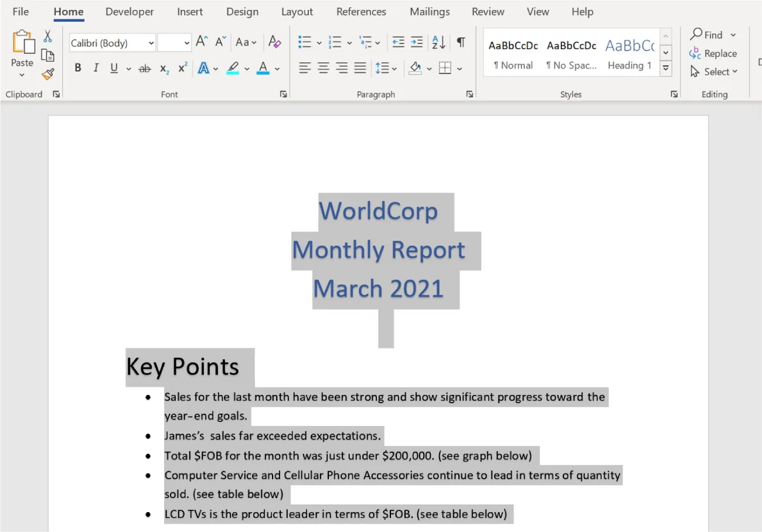Screen dimensions: 762x532
Task: Click the Format Painter icon
Action: (48, 74)
